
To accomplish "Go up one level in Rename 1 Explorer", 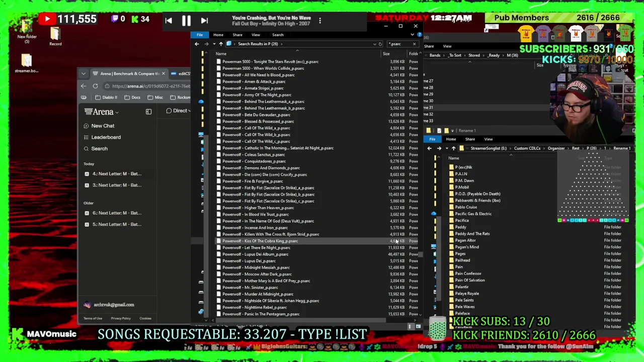I will (453, 148).
